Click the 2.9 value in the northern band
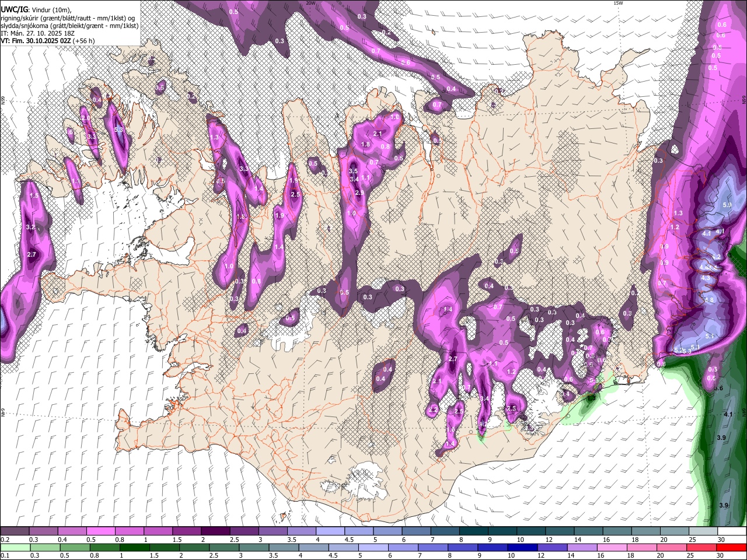 click(359, 193)
